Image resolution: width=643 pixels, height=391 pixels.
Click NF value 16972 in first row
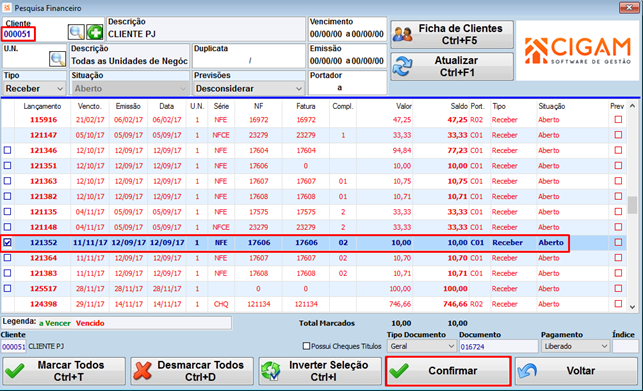[x=258, y=120]
